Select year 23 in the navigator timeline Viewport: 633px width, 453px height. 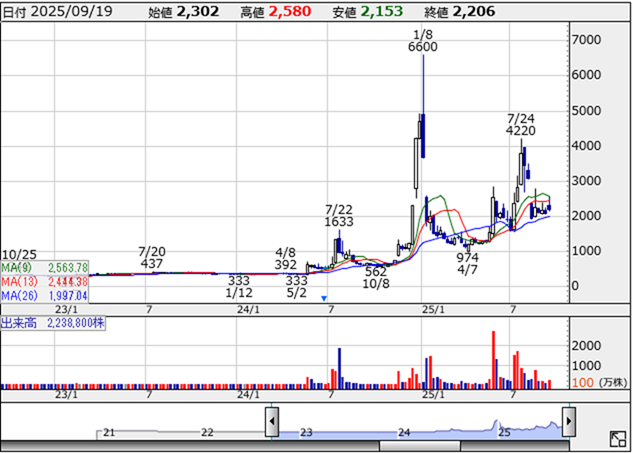306,432
